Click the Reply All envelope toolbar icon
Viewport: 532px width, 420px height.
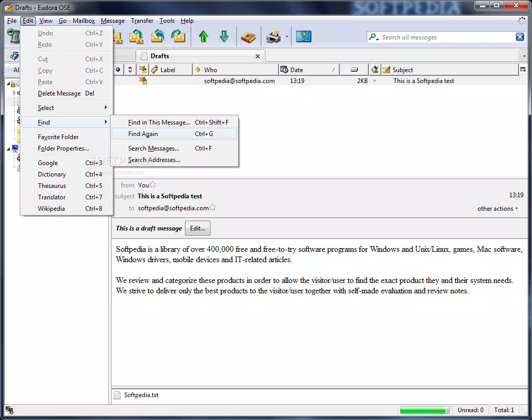coord(157,36)
